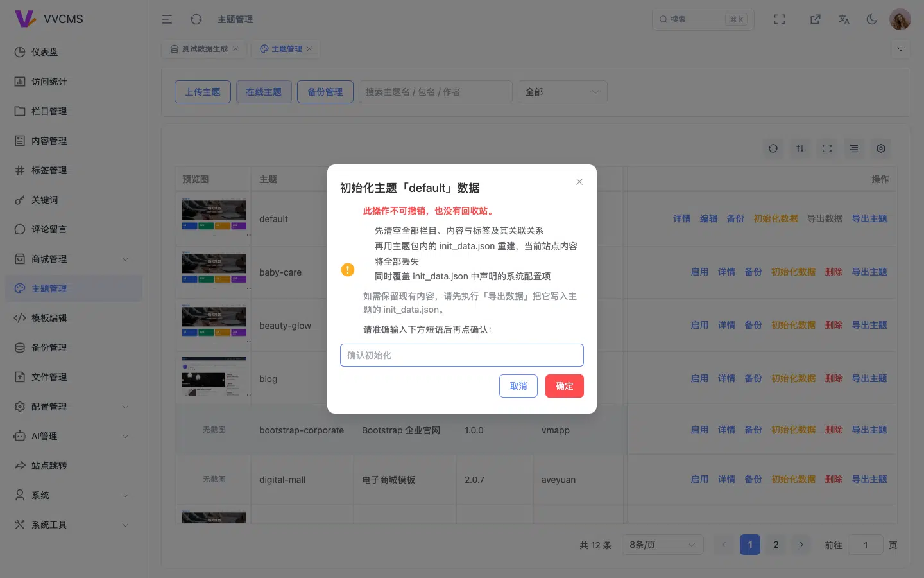Click the page refresh icon in header
The height and width of the screenshot is (578, 924).
pos(196,19)
